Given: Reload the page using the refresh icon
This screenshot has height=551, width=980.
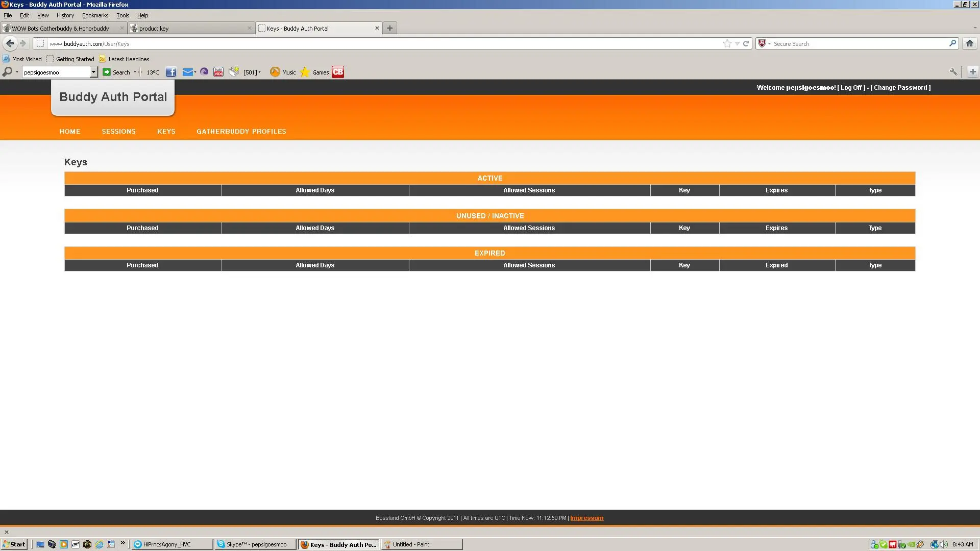Looking at the screenshot, I should click(x=746, y=43).
